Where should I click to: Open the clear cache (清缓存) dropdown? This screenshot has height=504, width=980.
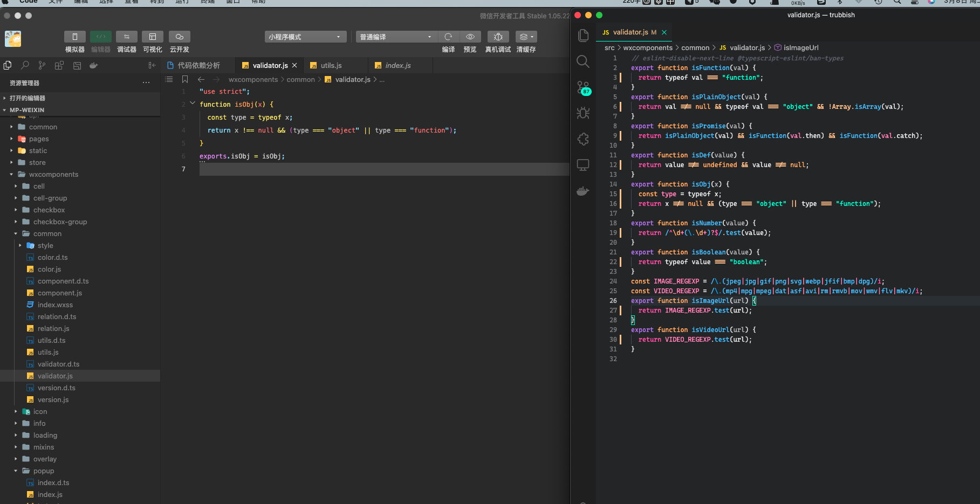pyautogui.click(x=526, y=37)
